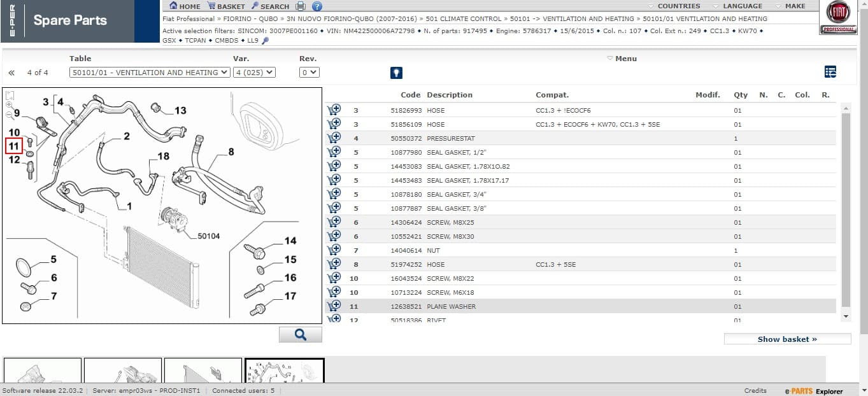This screenshot has width=868, height=396.
Task: Add screw M8X25 14306424 to basket
Action: pyautogui.click(x=334, y=222)
